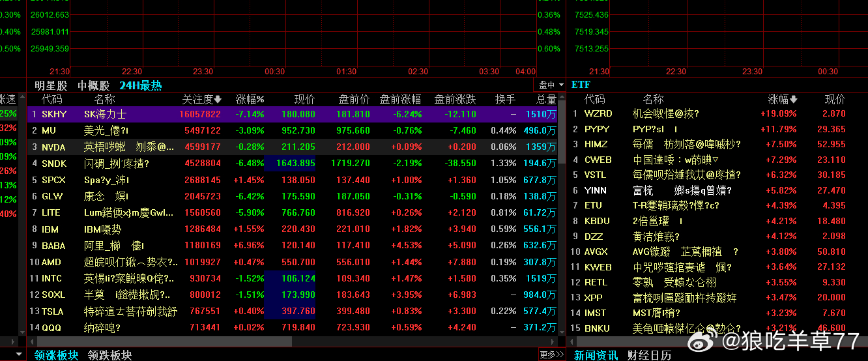Select the TSLA stock row
This screenshot has width=868, height=361.
[x=293, y=311]
